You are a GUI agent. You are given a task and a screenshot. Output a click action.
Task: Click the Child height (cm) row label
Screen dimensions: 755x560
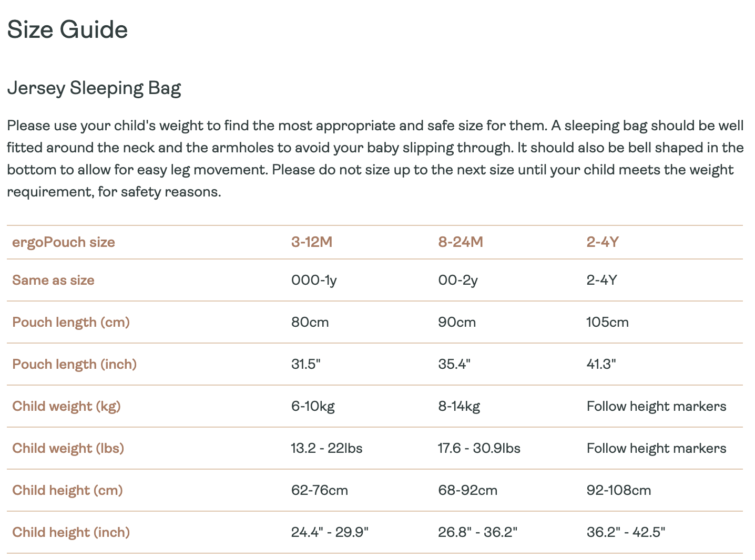[67, 490]
